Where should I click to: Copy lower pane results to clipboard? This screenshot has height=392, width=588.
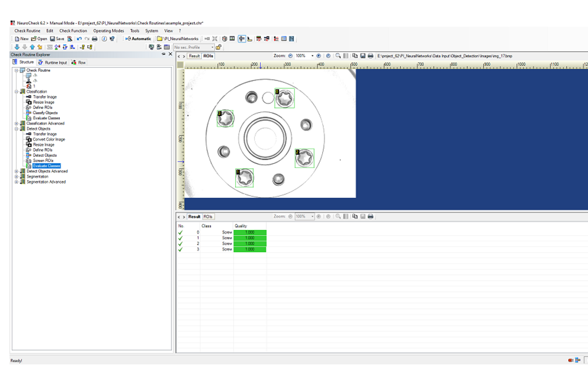click(x=355, y=217)
